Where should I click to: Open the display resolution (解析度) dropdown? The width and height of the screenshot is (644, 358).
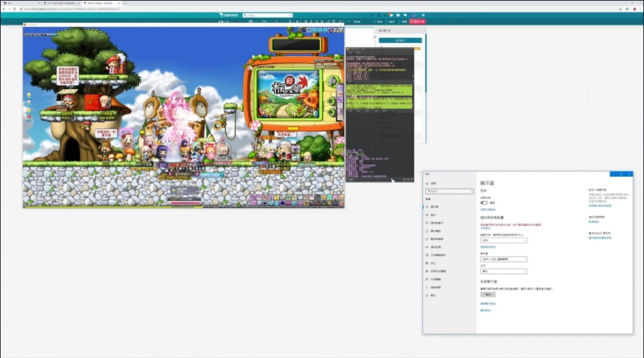tap(503, 259)
